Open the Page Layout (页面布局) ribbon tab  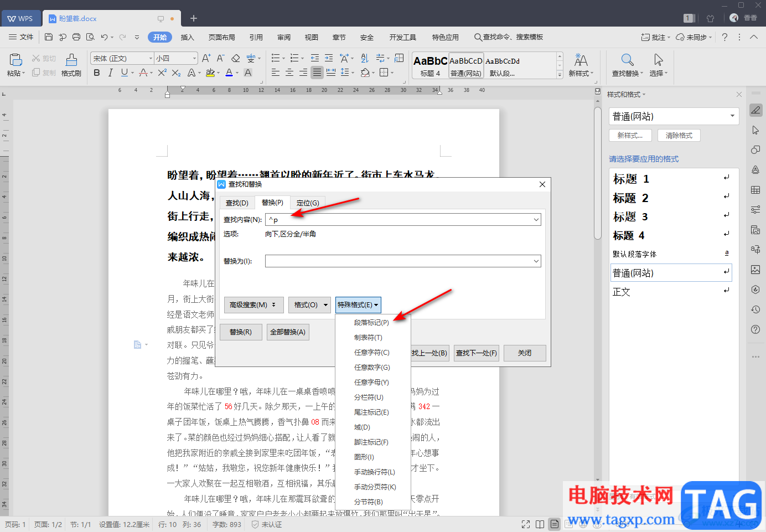(222, 37)
